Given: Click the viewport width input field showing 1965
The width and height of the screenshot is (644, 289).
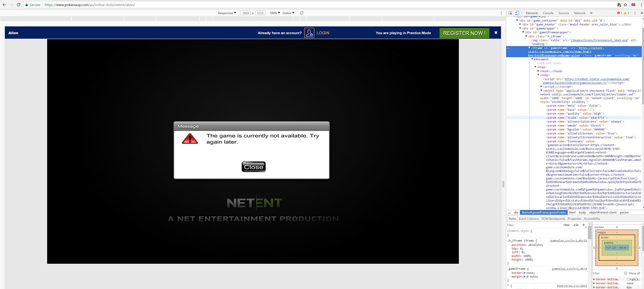Looking at the screenshot, I should click(245, 13).
